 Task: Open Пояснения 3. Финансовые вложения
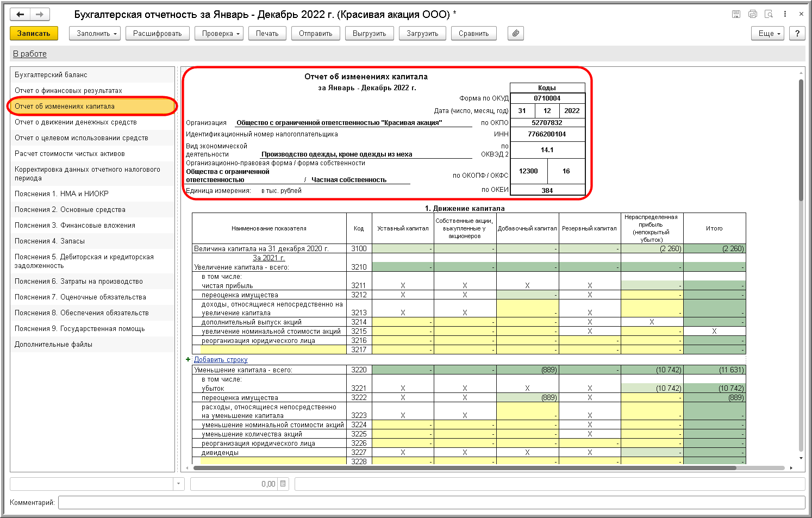[x=92, y=226]
